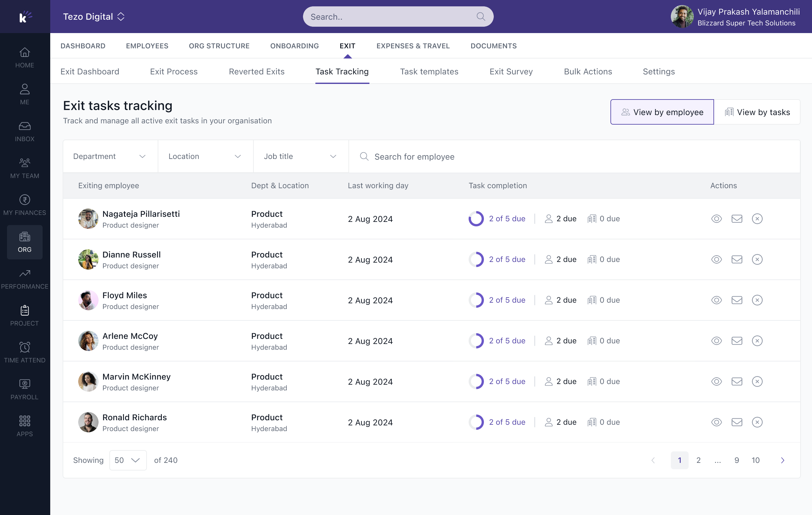The image size is (812, 515).
Task: Change rows shown using the 50 dropdown
Action: [x=127, y=460]
